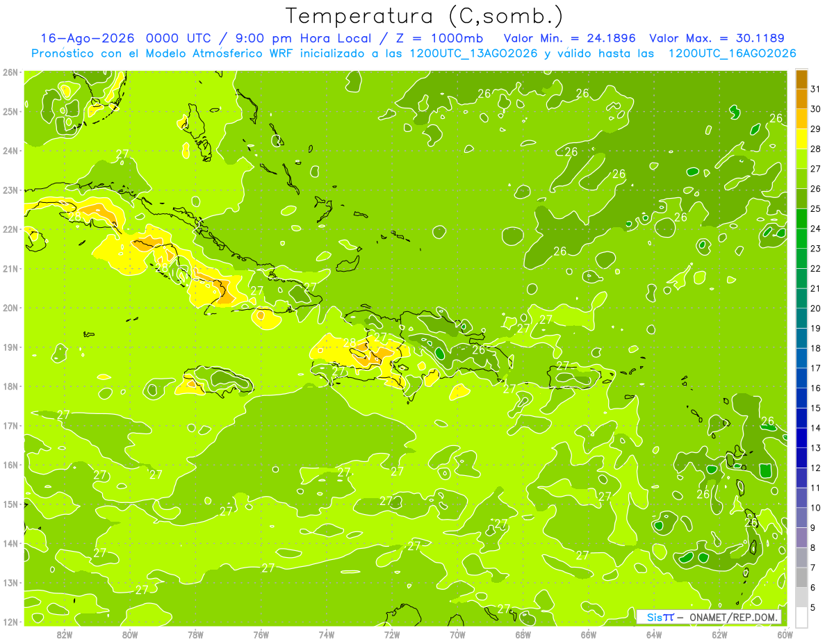Click legend value "20" on color bar

pos(815,308)
